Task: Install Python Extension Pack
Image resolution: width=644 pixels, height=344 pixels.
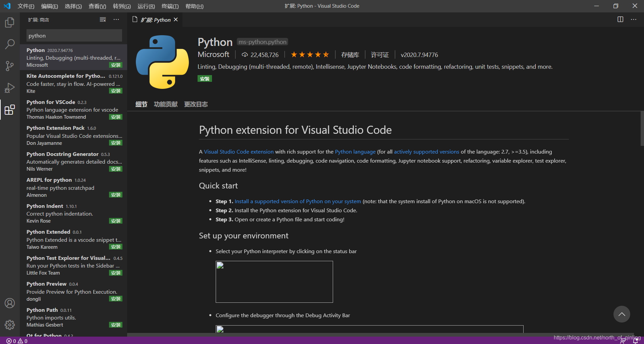Action: 116,143
